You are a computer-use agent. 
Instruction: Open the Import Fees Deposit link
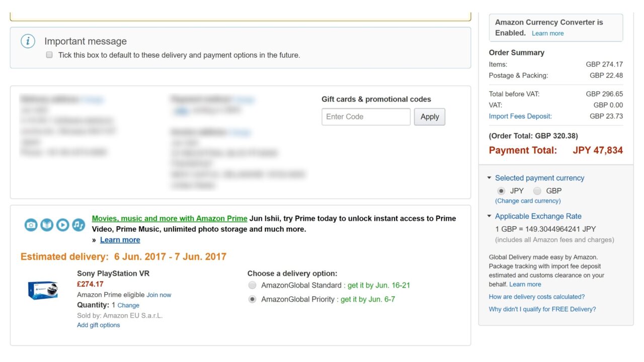pos(520,116)
